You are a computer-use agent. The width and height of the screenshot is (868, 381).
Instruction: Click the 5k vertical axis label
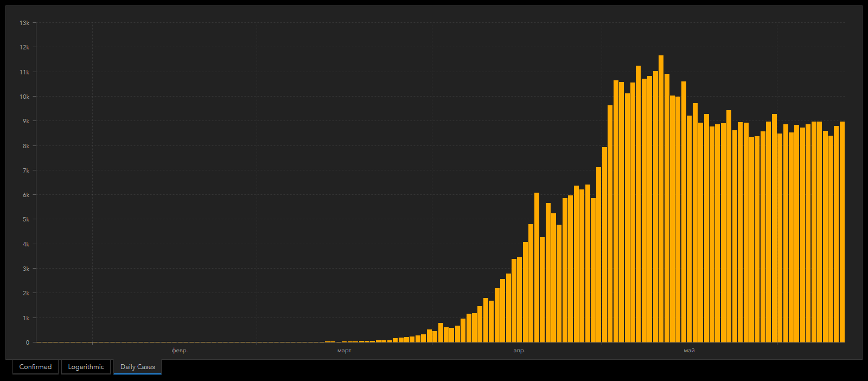point(25,220)
